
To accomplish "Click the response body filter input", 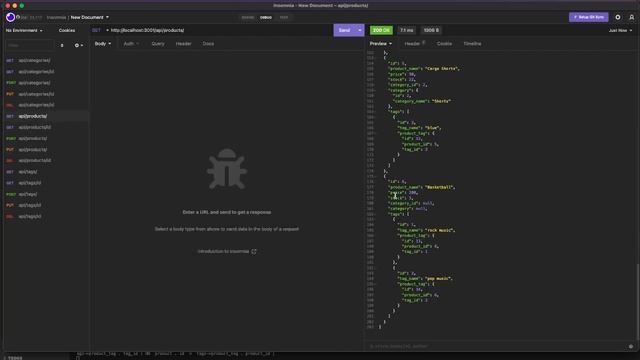I will pyautogui.click(x=496, y=346).
